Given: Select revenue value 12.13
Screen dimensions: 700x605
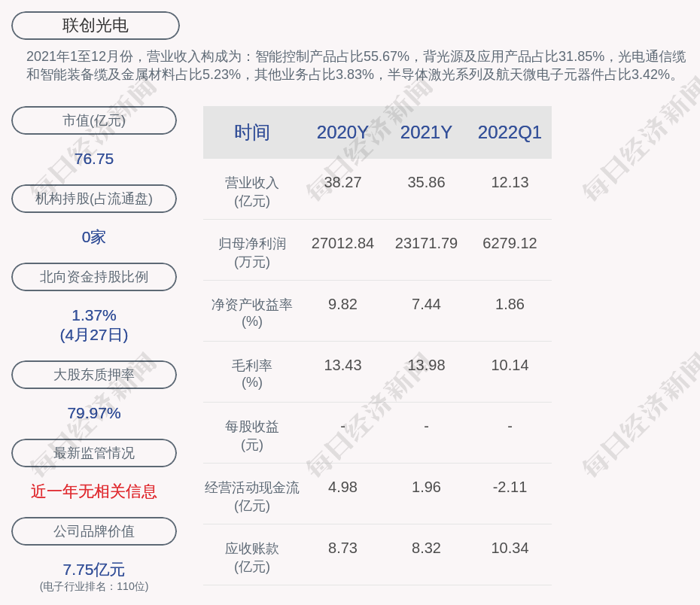Looking at the screenshot, I should coord(510,182).
